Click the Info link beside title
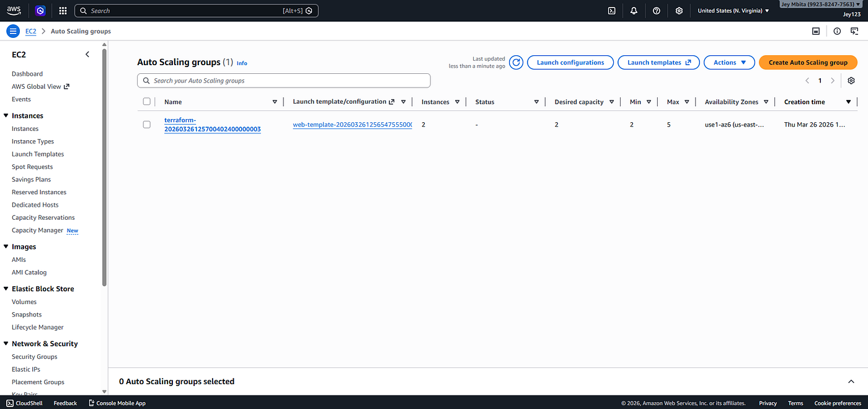This screenshot has width=868, height=409. (242, 63)
